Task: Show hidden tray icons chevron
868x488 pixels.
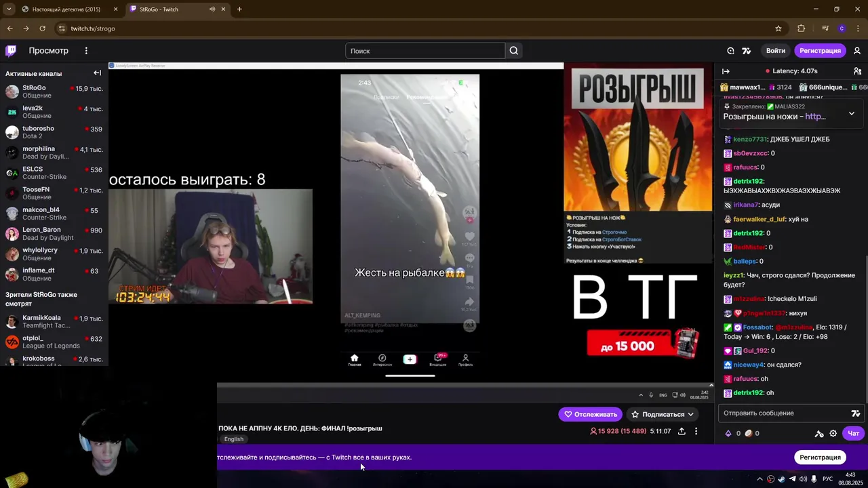Action: click(x=759, y=479)
